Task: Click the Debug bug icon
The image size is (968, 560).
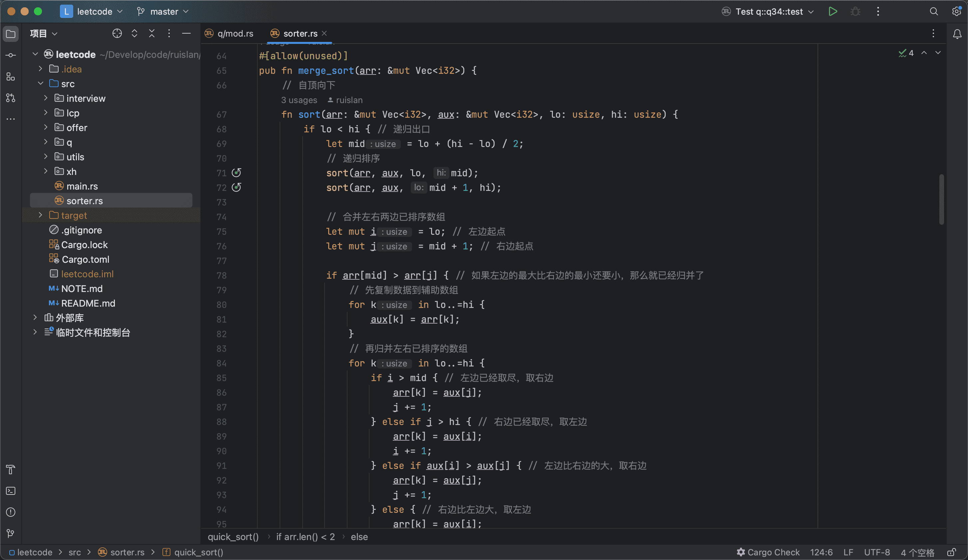Action: [x=855, y=12]
